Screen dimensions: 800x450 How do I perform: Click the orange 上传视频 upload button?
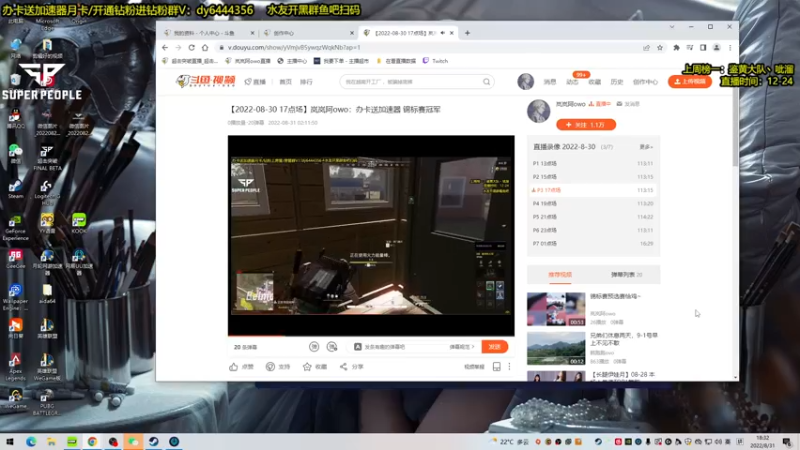pyautogui.click(x=690, y=82)
